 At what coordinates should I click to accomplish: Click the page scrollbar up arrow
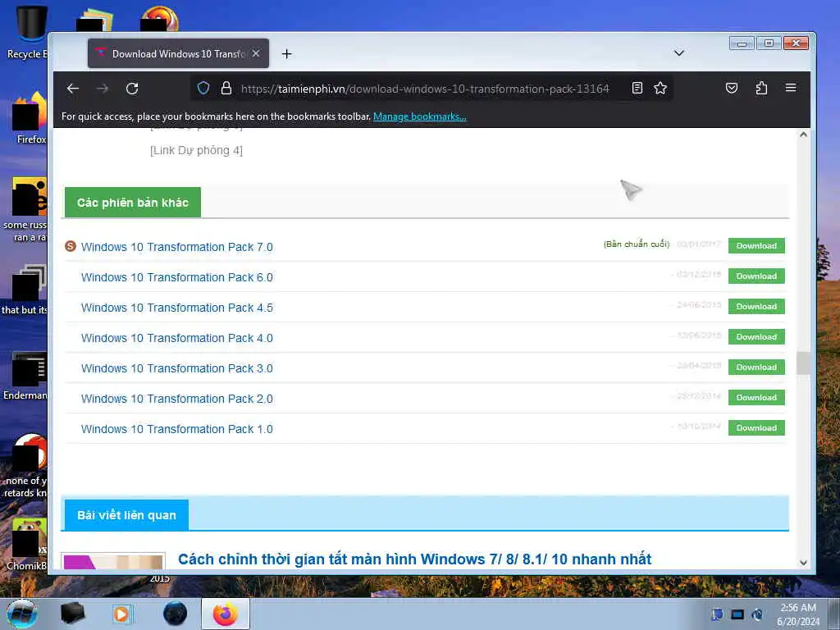[x=803, y=135]
